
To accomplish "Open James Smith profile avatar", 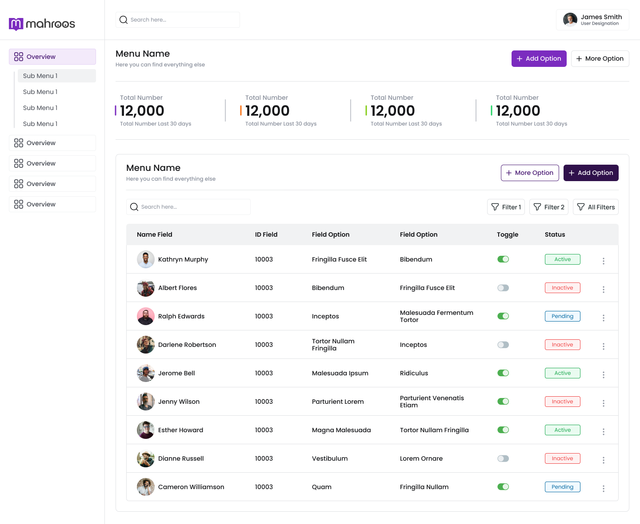I will coord(570,19).
